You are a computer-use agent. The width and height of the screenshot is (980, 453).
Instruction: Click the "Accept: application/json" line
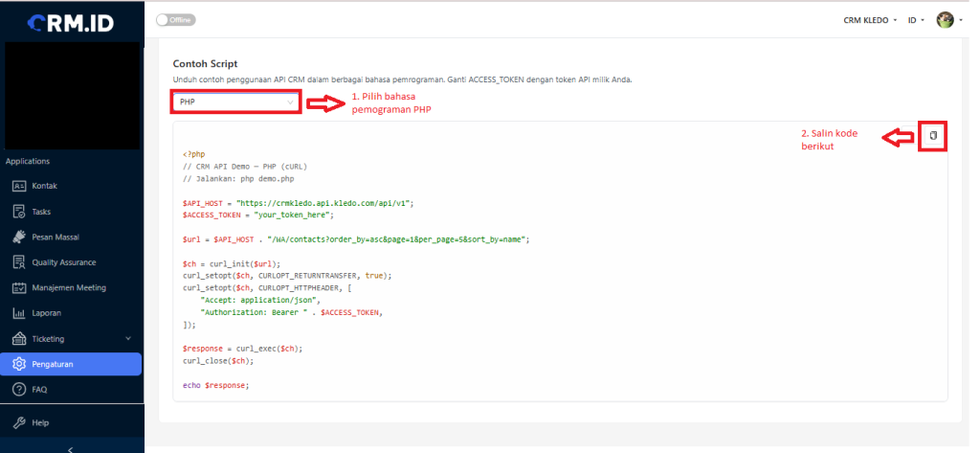click(x=259, y=301)
